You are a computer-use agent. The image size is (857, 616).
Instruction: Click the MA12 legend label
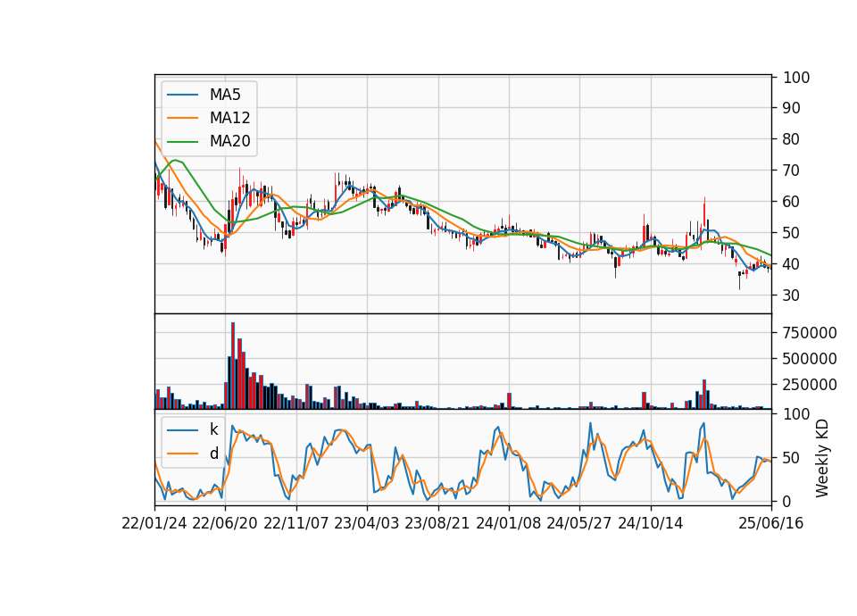coord(229,118)
